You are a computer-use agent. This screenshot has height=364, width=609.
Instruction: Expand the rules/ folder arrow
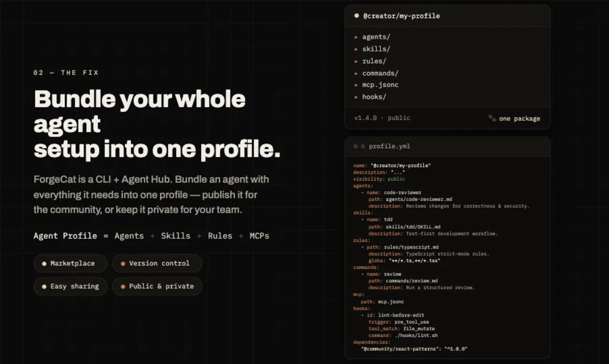[x=356, y=61]
